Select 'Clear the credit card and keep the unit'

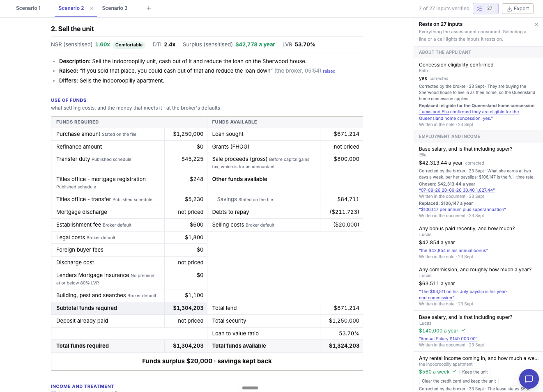(x=459, y=381)
